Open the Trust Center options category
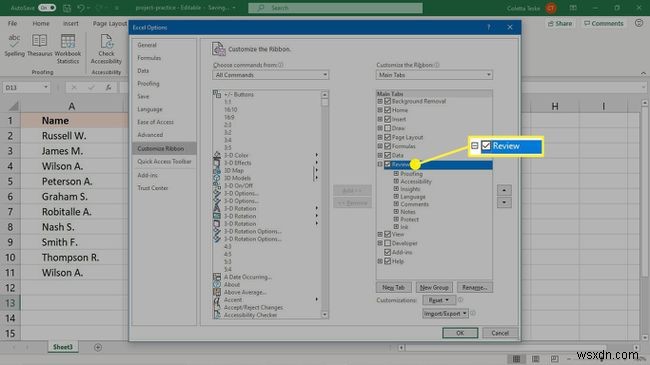 click(x=153, y=188)
